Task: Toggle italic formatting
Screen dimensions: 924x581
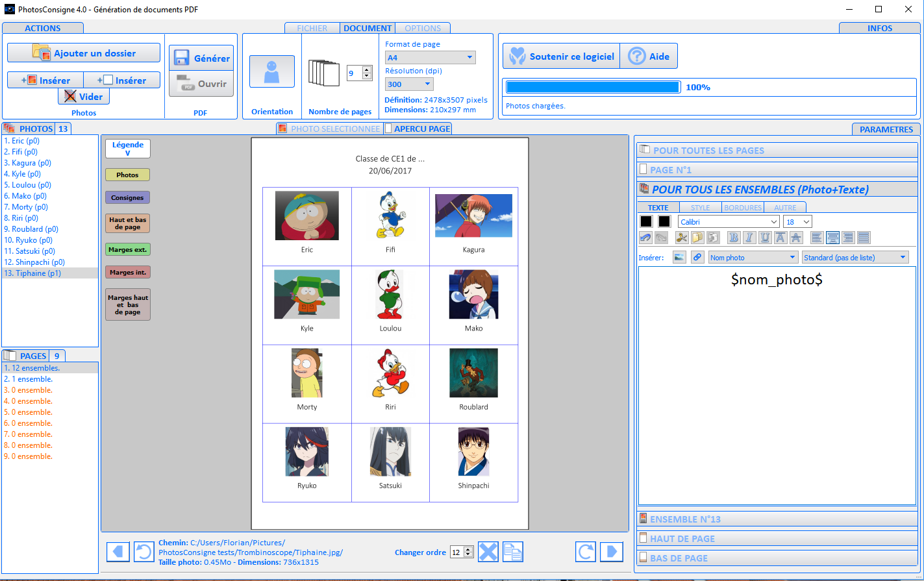Action: click(x=749, y=238)
